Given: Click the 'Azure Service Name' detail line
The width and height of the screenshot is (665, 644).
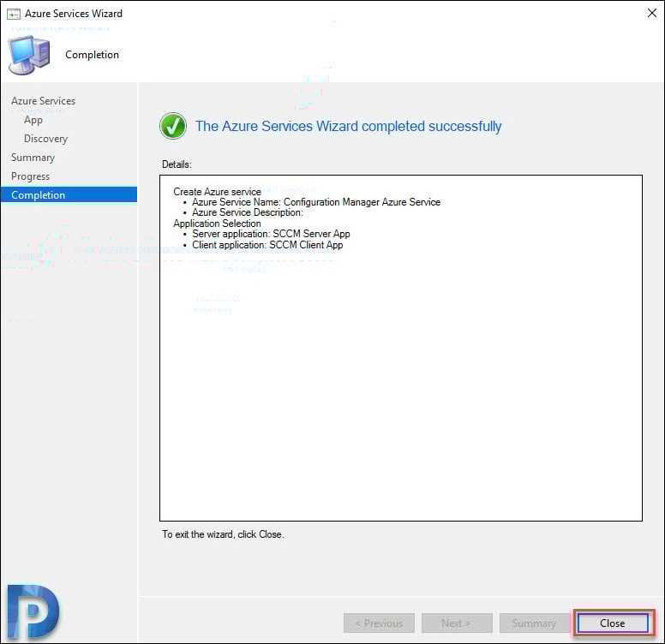Looking at the screenshot, I should click(316, 202).
